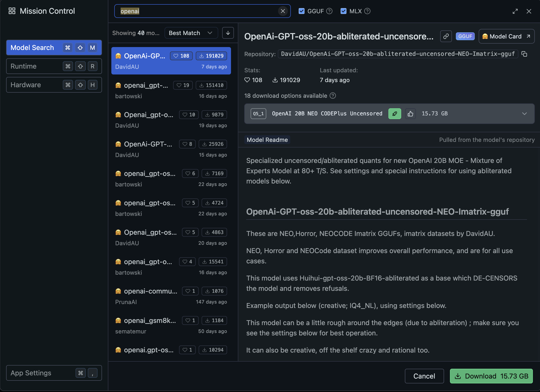
Task: Click the OpenAi-GPT-oss-20b readme heading
Action: pyautogui.click(x=377, y=211)
